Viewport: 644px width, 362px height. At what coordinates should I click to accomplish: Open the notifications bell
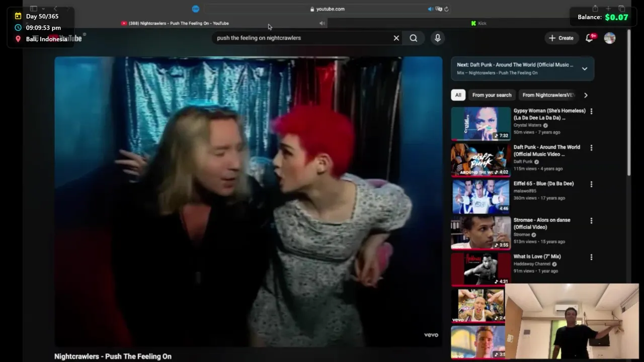pos(590,38)
